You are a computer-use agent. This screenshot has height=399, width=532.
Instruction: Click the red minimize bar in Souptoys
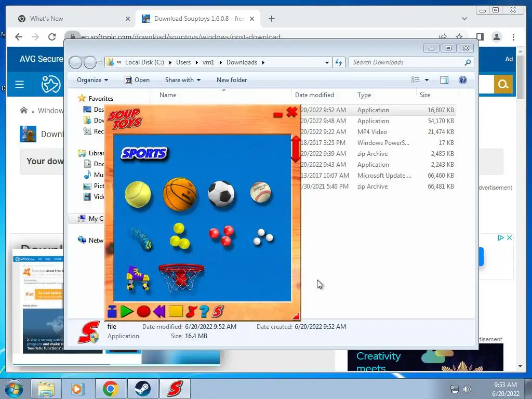pos(277,115)
